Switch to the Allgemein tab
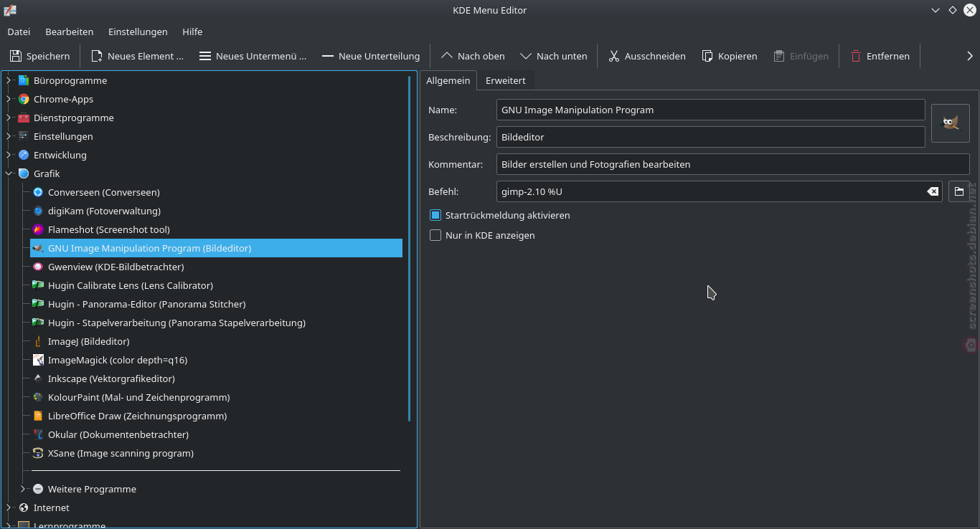980x529 pixels. tap(448, 80)
